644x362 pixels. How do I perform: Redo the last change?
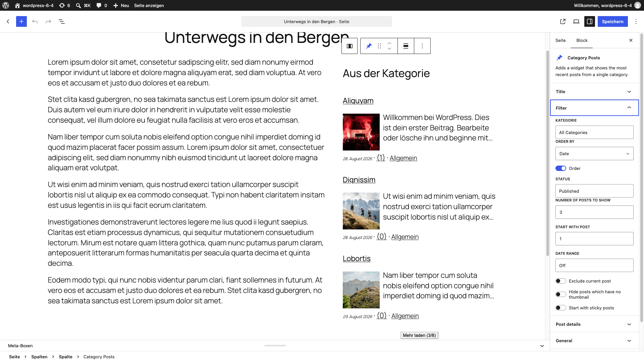(x=48, y=21)
